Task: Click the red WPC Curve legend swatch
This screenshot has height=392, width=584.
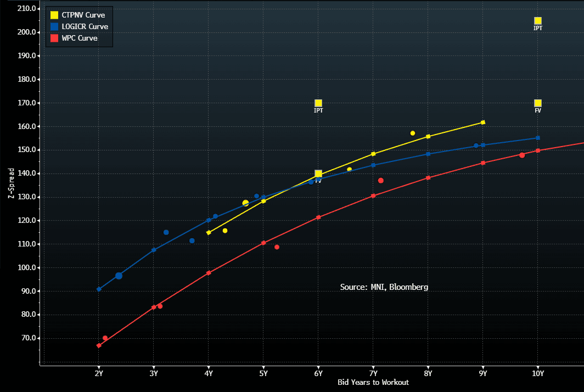Action: (x=54, y=38)
